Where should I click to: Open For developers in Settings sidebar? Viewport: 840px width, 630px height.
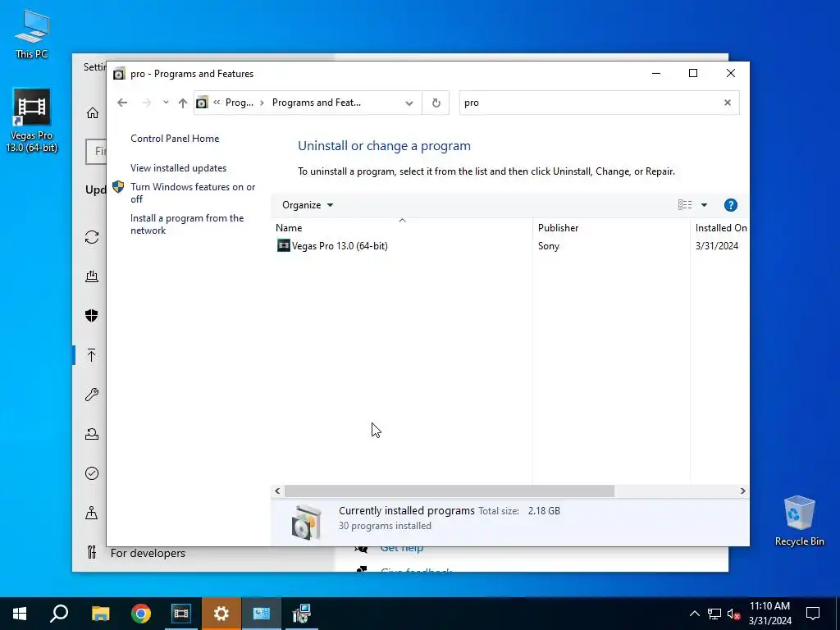click(x=148, y=553)
